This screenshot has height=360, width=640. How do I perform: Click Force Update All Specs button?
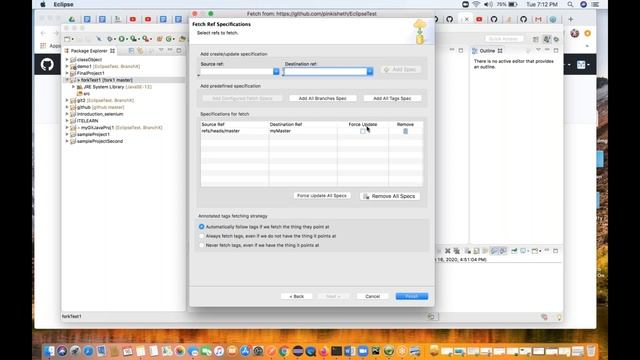[322, 196]
